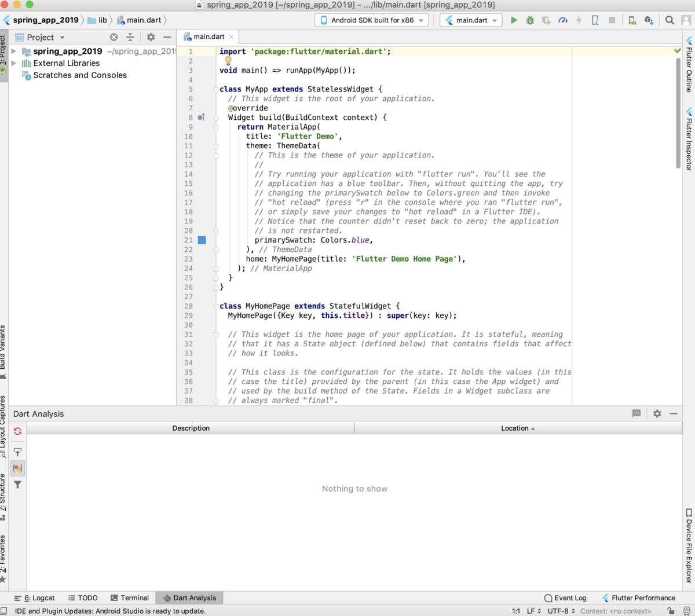This screenshot has width=695, height=616.
Task: Locate current file in Project panel
Action: (114, 37)
